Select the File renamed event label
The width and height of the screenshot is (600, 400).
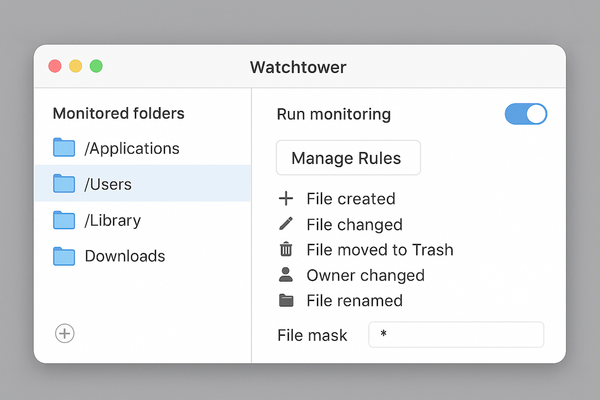(x=354, y=300)
